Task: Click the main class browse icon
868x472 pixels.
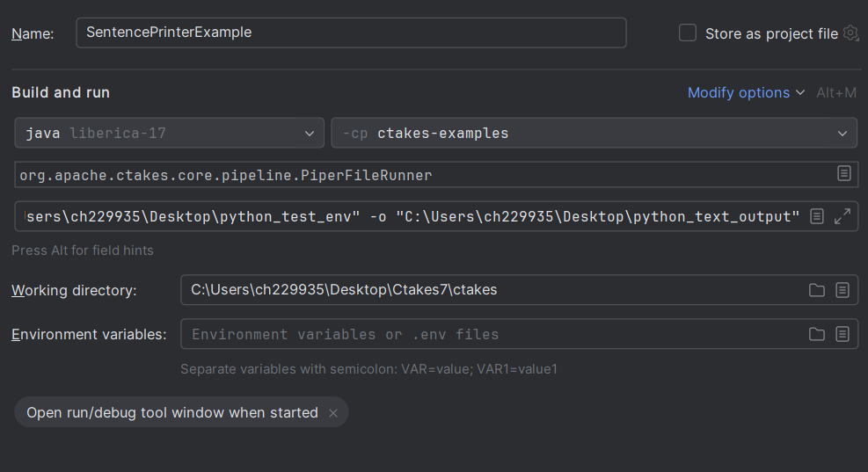Action: (843, 174)
